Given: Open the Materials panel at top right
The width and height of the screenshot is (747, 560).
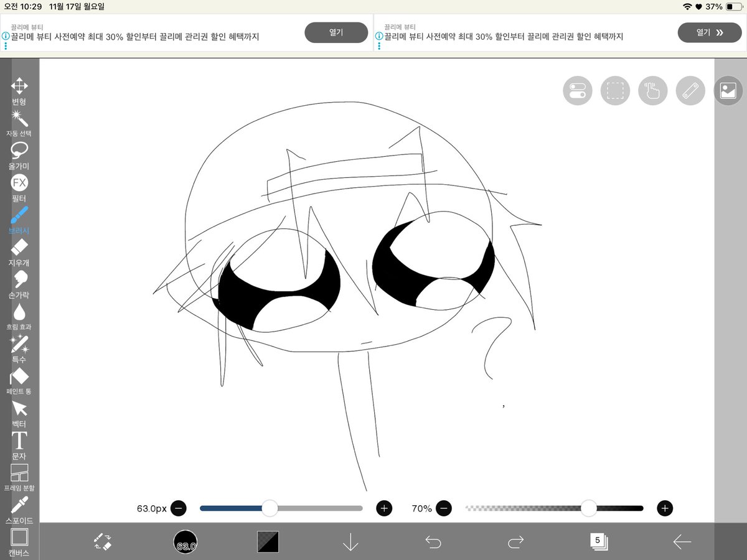Looking at the screenshot, I should [727, 90].
